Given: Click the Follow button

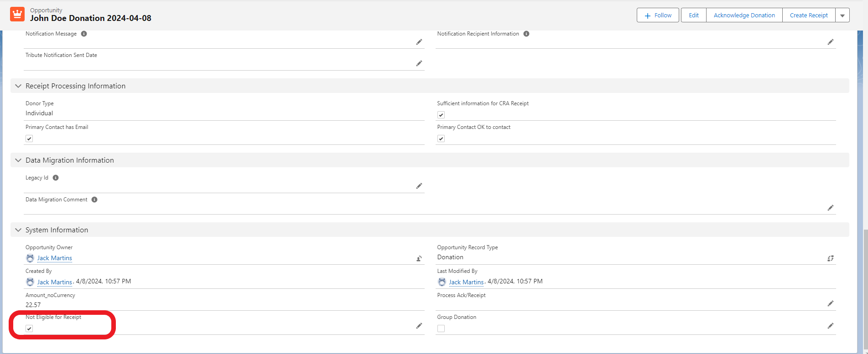Looking at the screenshot, I should 658,15.
